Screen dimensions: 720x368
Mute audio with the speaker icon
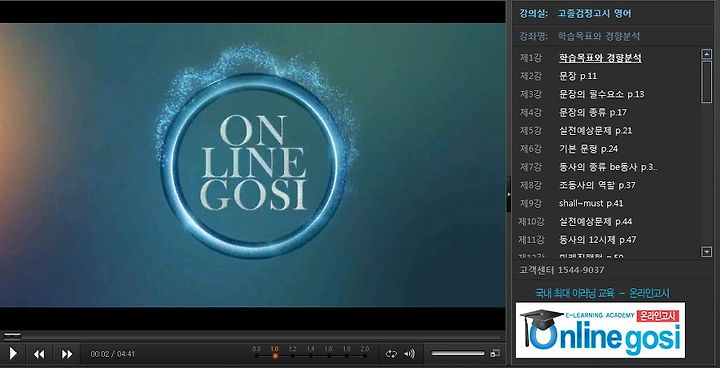409,353
